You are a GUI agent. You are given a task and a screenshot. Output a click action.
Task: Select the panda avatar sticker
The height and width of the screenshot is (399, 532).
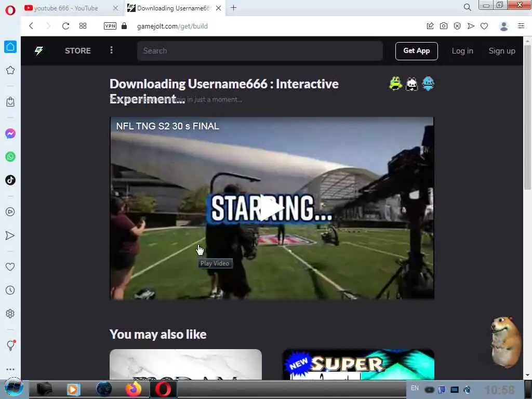pos(412,84)
